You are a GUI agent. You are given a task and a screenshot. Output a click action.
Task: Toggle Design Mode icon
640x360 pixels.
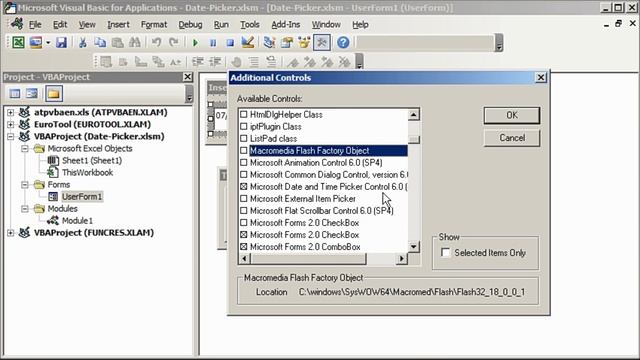(248, 42)
